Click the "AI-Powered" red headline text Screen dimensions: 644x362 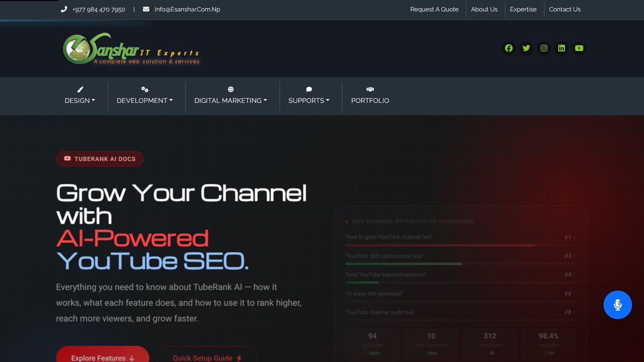132,238
